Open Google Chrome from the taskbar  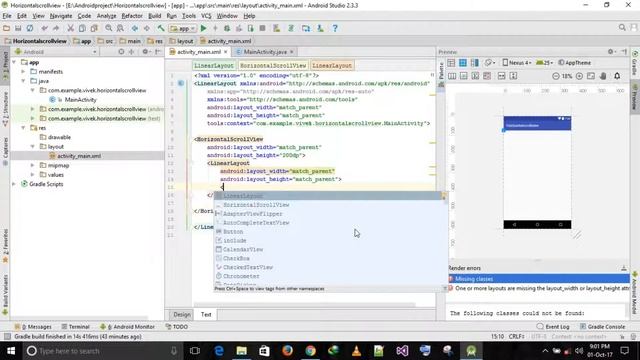[x=311, y=351]
